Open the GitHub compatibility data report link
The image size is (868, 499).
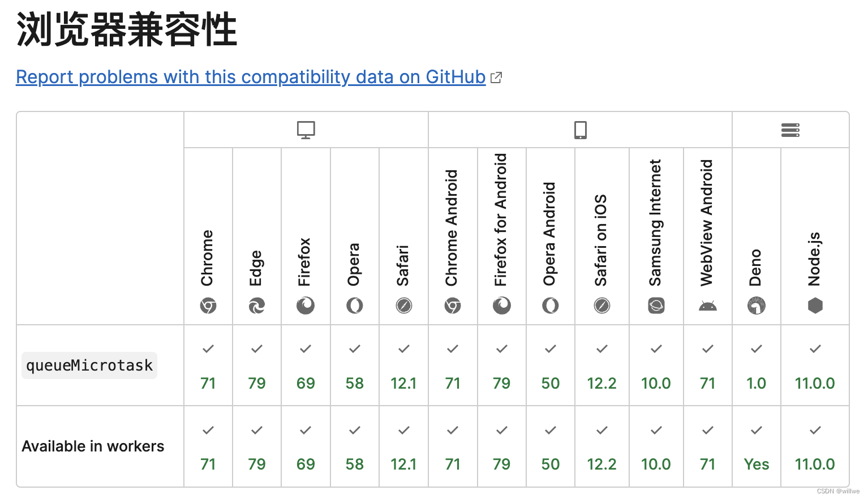tap(251, 77)
